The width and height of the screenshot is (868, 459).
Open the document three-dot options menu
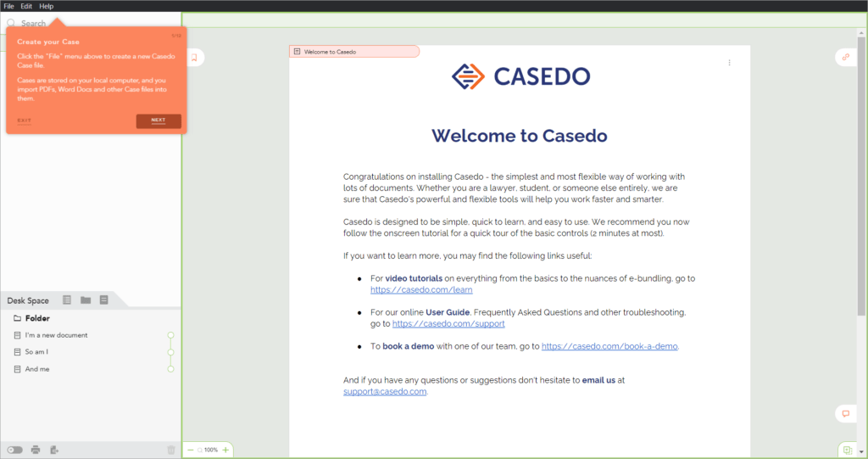pos(729,63)
